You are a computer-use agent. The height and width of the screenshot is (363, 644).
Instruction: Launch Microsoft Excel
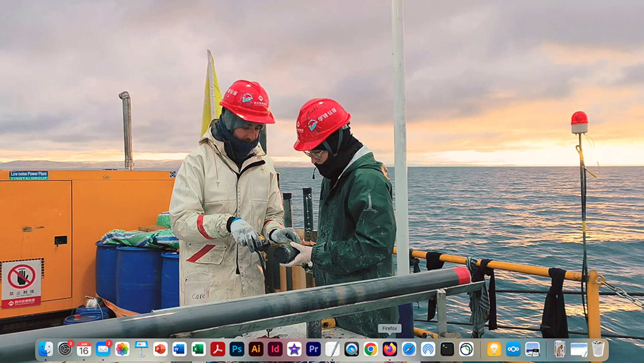pos(198,349)
